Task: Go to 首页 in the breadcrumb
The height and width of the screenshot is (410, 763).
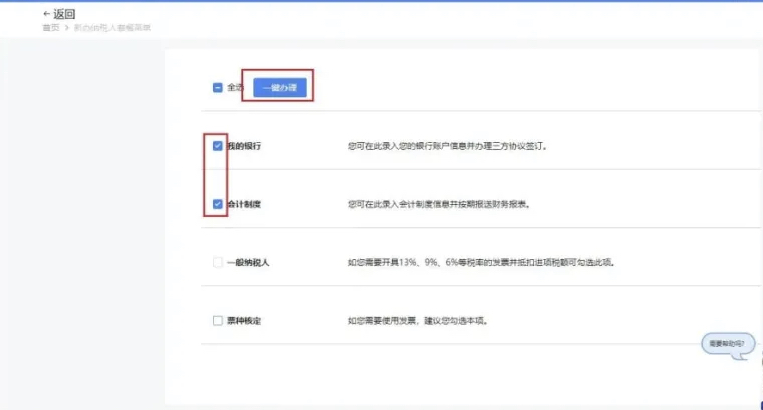Action: click(x=50, y=28)
